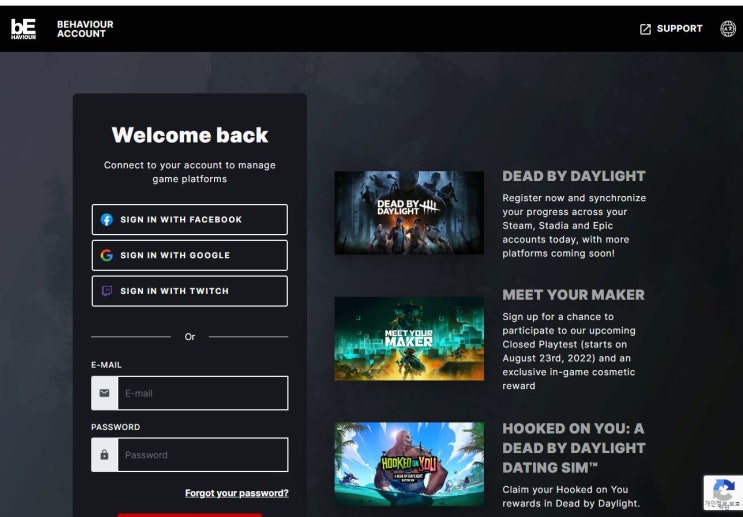Click the padlock icon beside Password field
The image size is (743, 517).
tap(104, 455)
